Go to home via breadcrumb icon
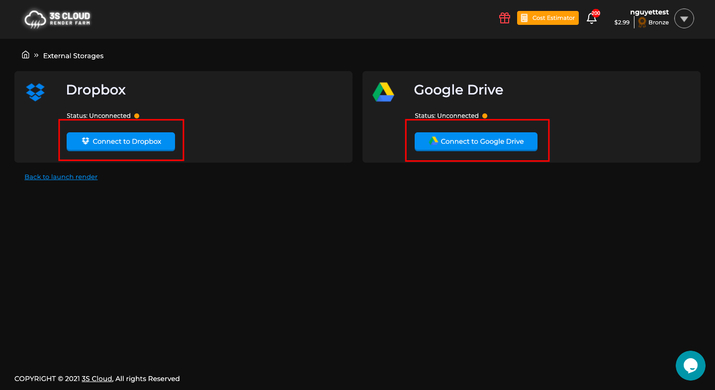This screenshot has width=715, height=390. pos(26,55)
